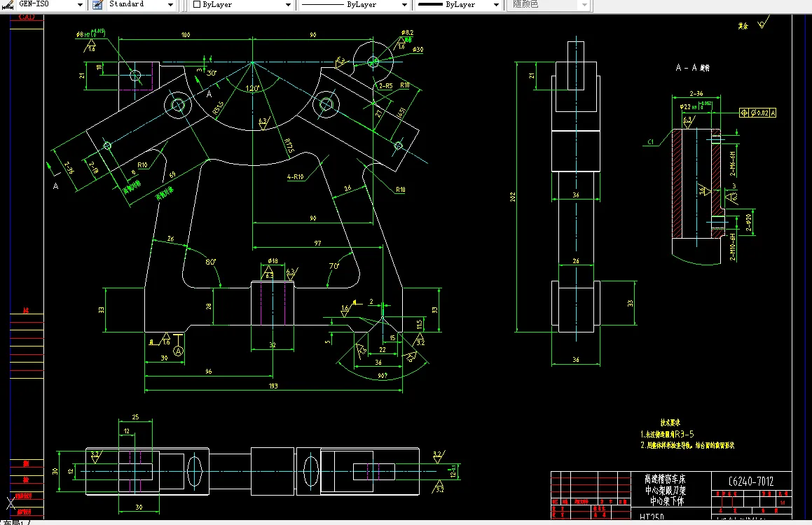Open the ByLayer color control dropdown
The image size is (812, 525).
coord(288,5)
